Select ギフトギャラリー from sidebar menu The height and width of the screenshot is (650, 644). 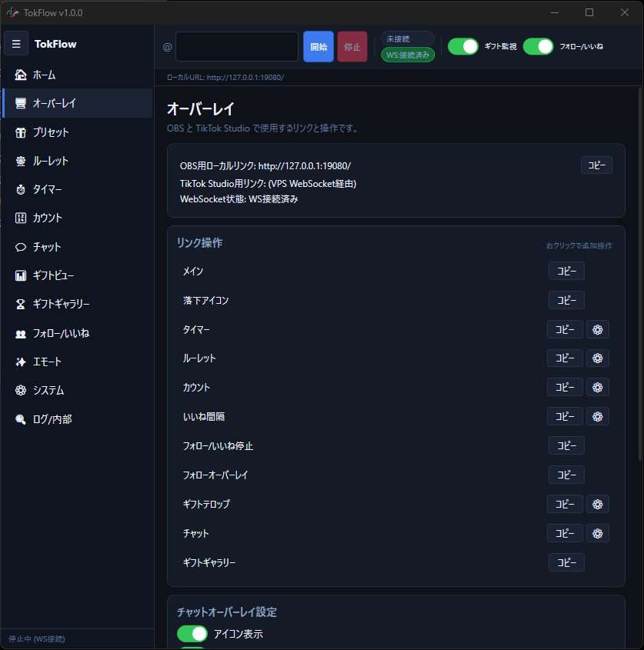click(61, 305)
